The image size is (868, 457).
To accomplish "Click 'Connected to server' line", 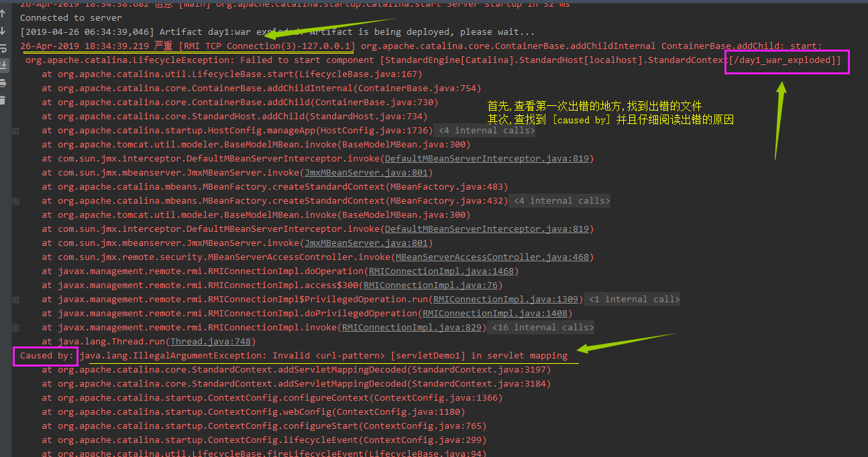I will (x=71, y=18).
